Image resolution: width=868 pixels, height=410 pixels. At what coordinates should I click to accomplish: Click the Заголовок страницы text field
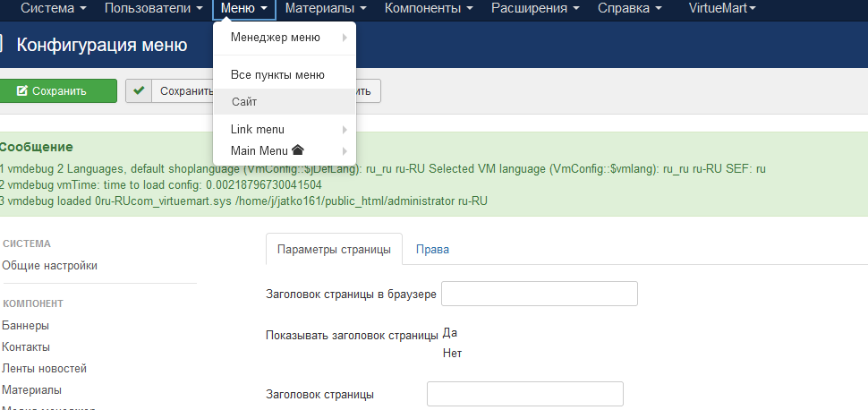coord(524,394)
